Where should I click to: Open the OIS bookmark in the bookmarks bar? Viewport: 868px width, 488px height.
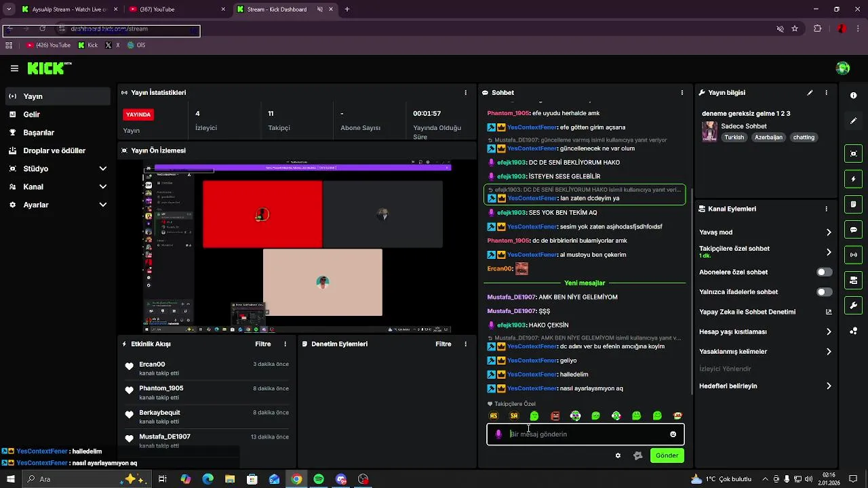coord(136,45)
